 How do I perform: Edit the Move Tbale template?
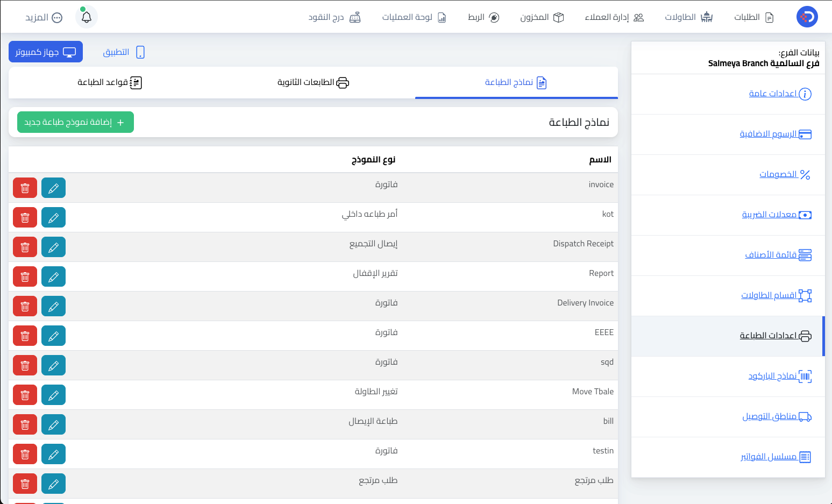point(53,395)
